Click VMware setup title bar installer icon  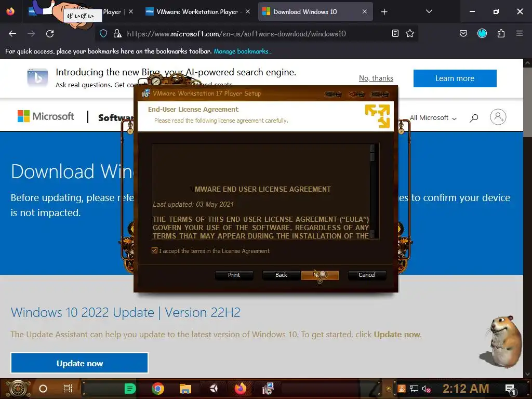click(x=145, y=94)
